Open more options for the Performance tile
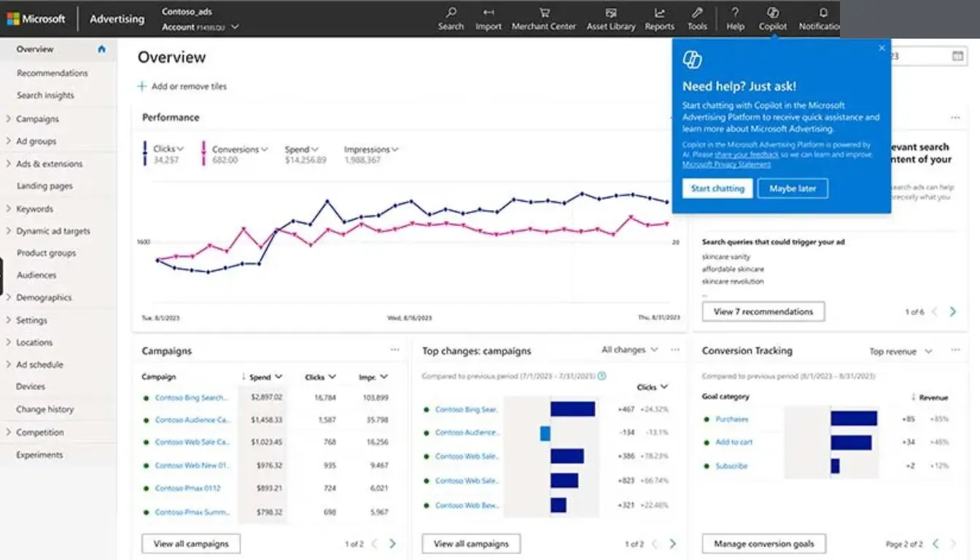980x560 pixels. click(x=956, y=117)
